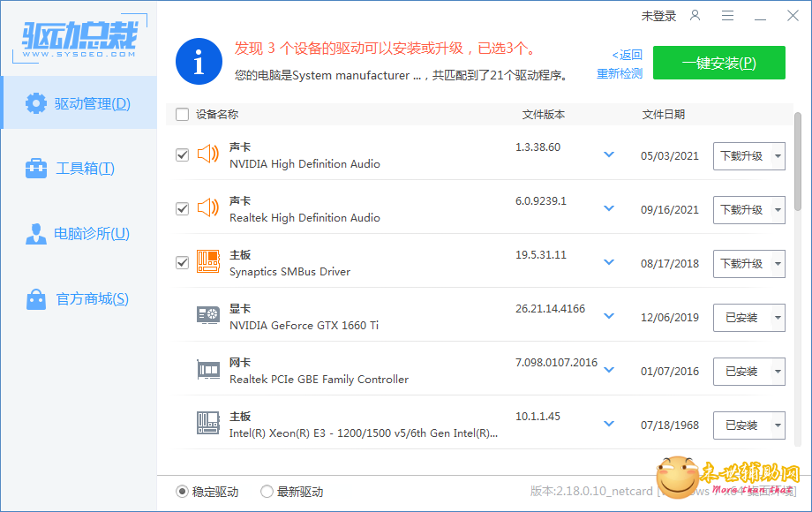Viewport: 812px width, 512px height.
Task: Expand version chevron for Realtek PCIe GBE Controller
Action: (609, 370)
